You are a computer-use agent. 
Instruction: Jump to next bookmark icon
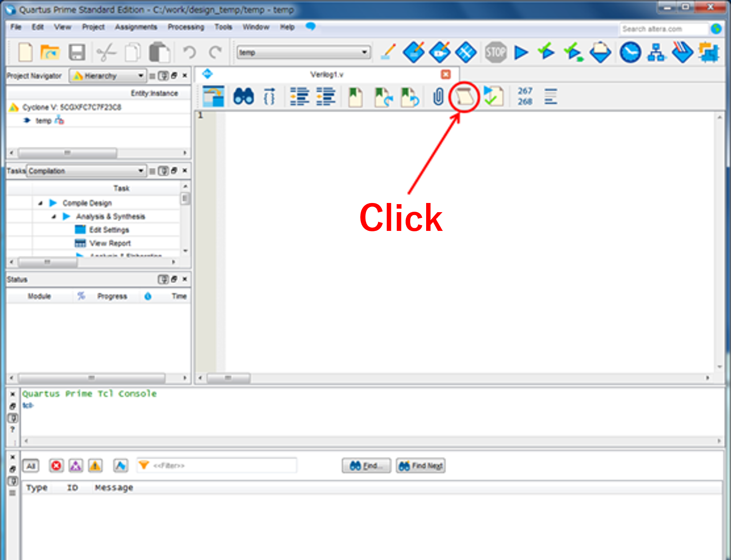pos(384,97)
